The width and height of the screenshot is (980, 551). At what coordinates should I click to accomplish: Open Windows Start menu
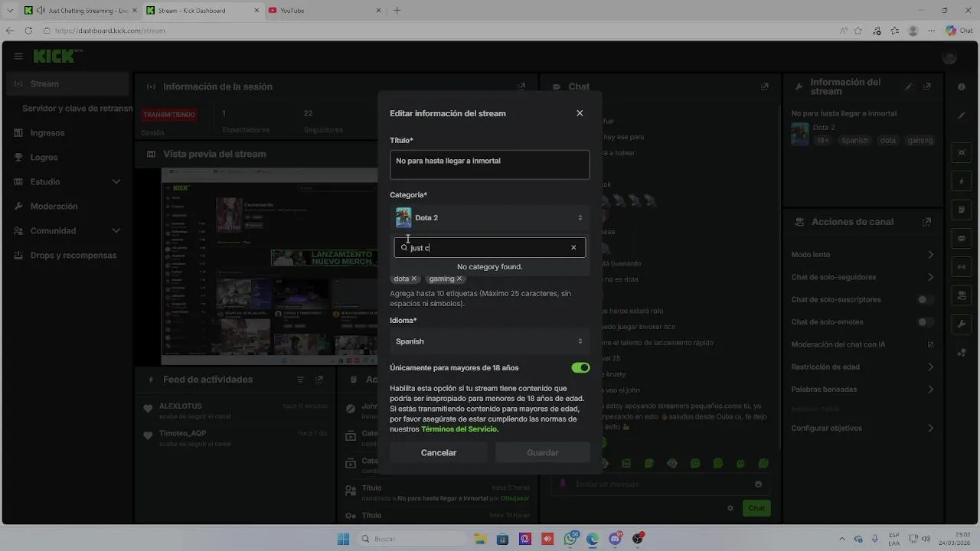[344, 539]
